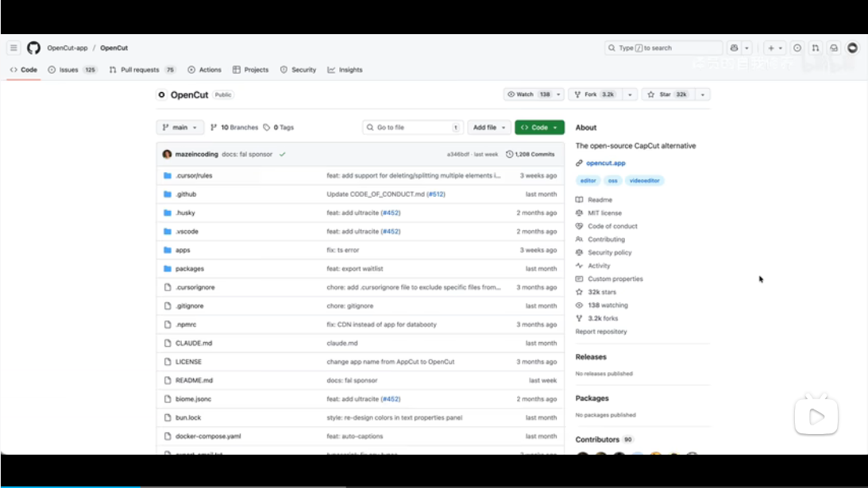Open the Security tab
The image size is (868, 488).
coord(298,70)
